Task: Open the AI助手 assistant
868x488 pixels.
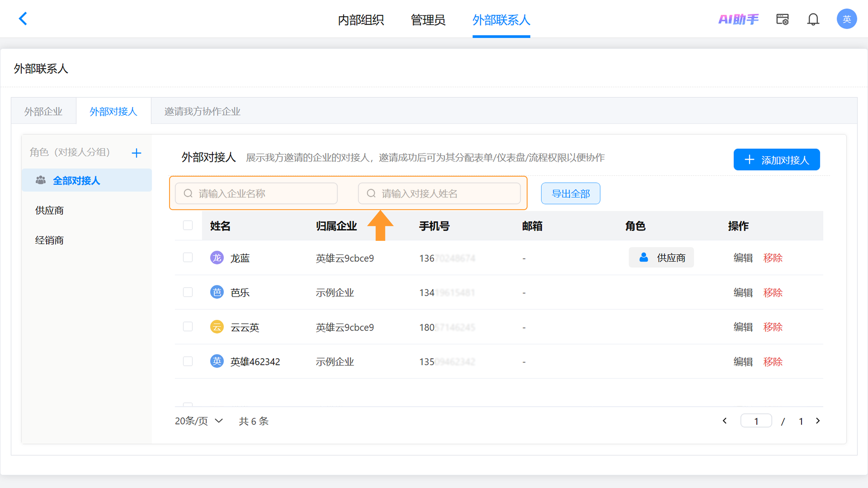Action: [739, 19]
